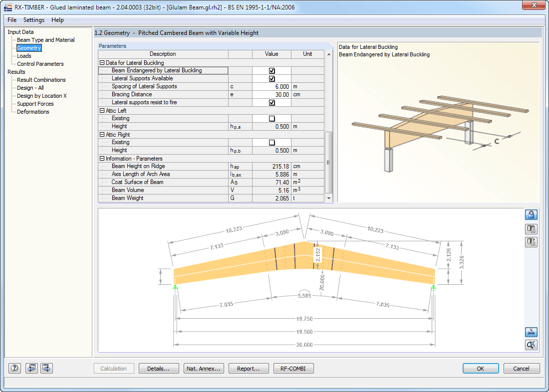This screenshot has height=392, width=549.
Task: Click the Cancel button
Action: [522, 369]
